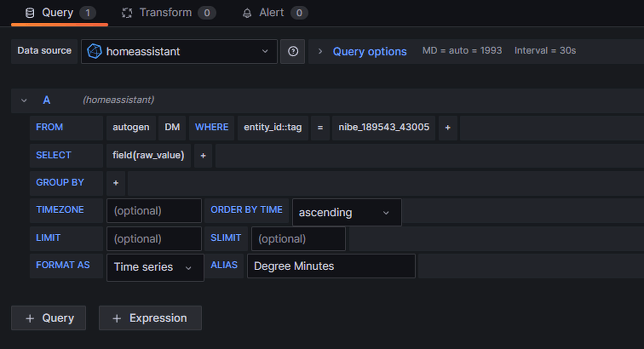Viewport: 644px width, 349px height.
Task: Add a field with SELECT plus icon
Action: [x=203, y=156]
